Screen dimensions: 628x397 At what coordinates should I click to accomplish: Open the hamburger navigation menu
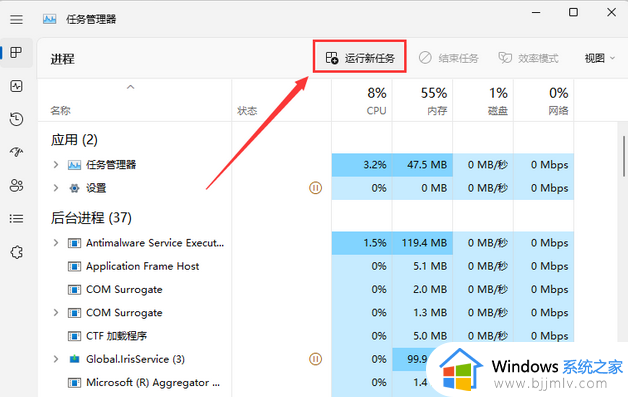point(16,19)
